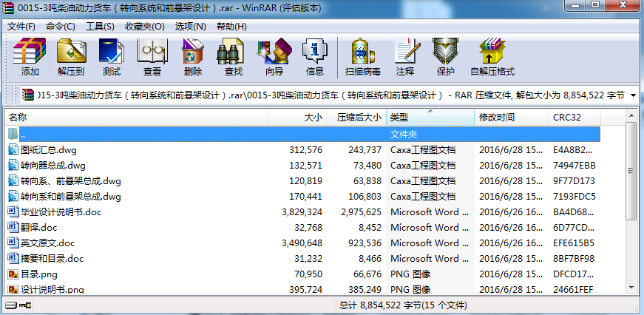This screenshot has width=644, height=315.
Task: Click the file list scroll-down arrow
Action: click(631, 287)
